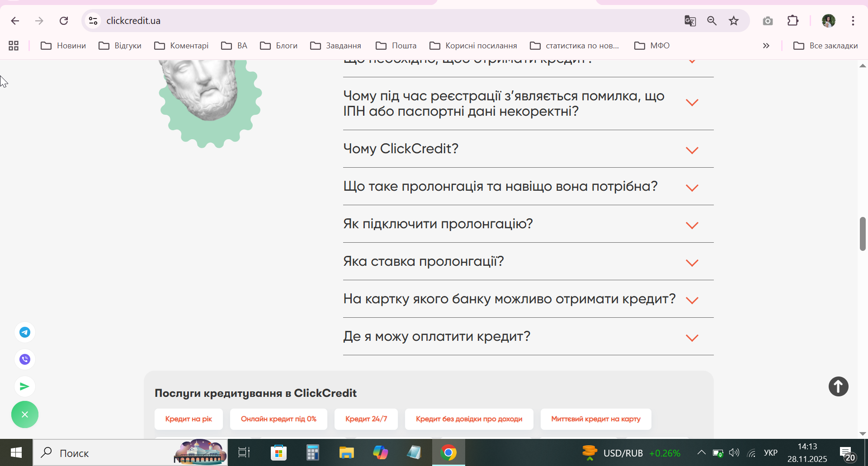868x466 pixels.
Task: Expand "Де я можу оплатити кредит?"
Action: tap(528, 336)
